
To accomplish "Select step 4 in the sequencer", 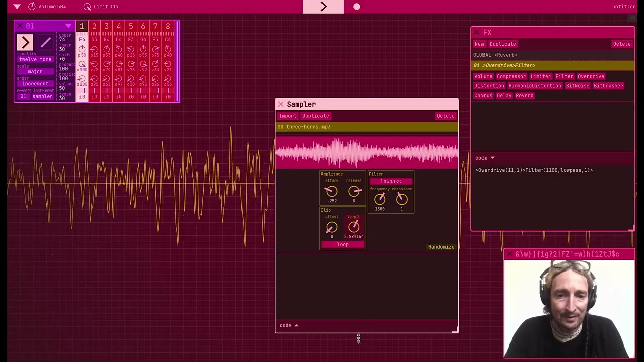I will [119, 26].
